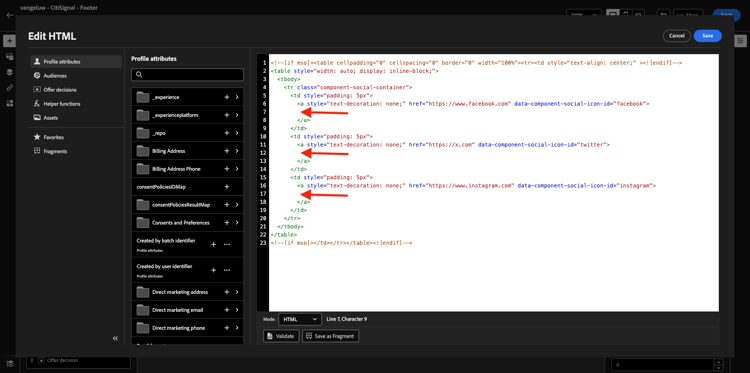Click the consentPoliciesIDMap row label
The width and height of the screenshot is (750, 373).
pos(161,187)
